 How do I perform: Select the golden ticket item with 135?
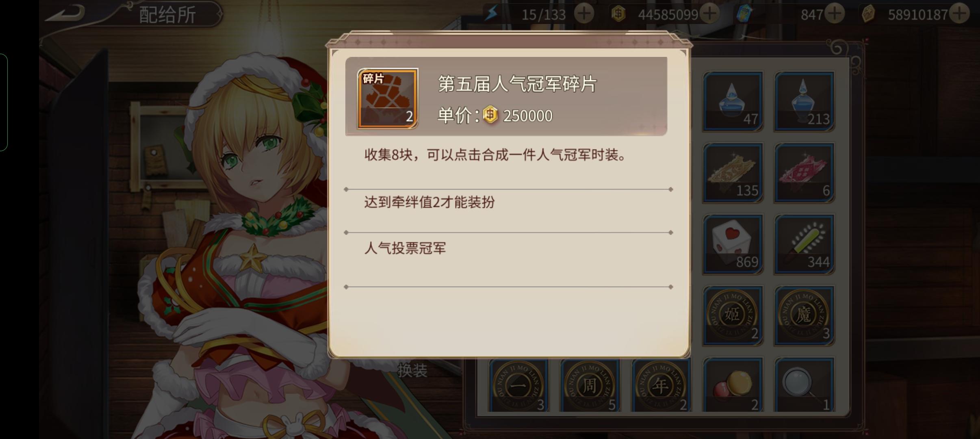tap(733, 173)
